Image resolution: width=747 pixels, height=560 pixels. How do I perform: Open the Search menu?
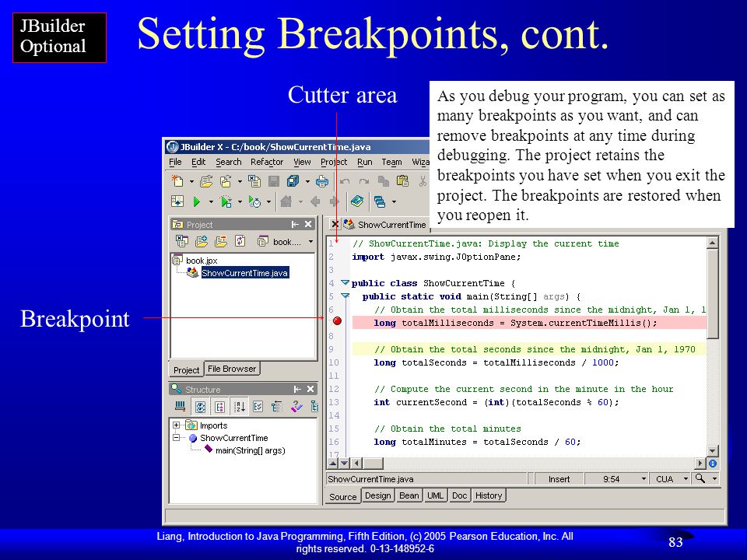click(229, 162)
